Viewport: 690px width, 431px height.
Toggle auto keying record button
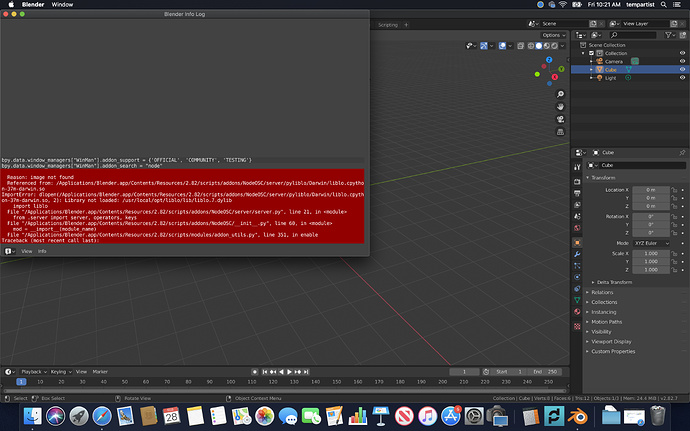pos(254,372)
